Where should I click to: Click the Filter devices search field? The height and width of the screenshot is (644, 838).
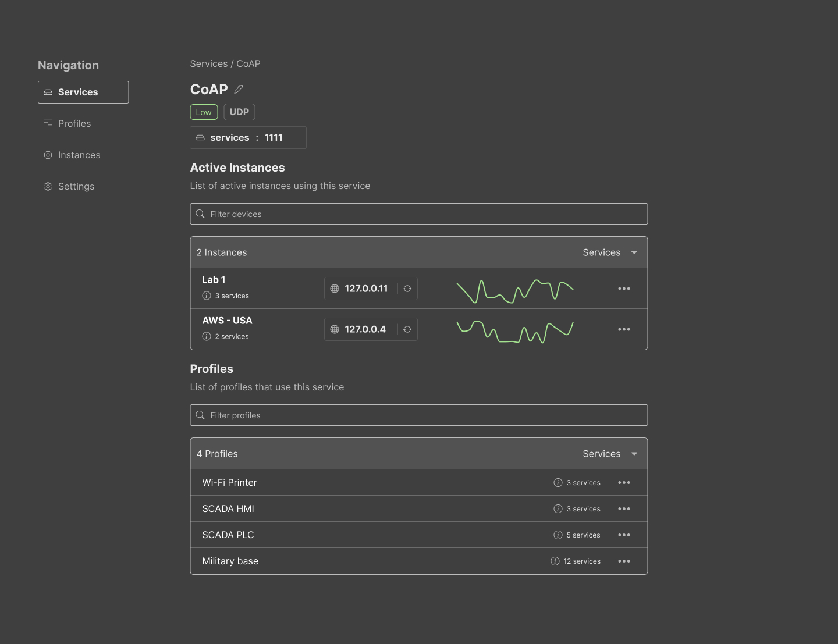pos(419,214)
